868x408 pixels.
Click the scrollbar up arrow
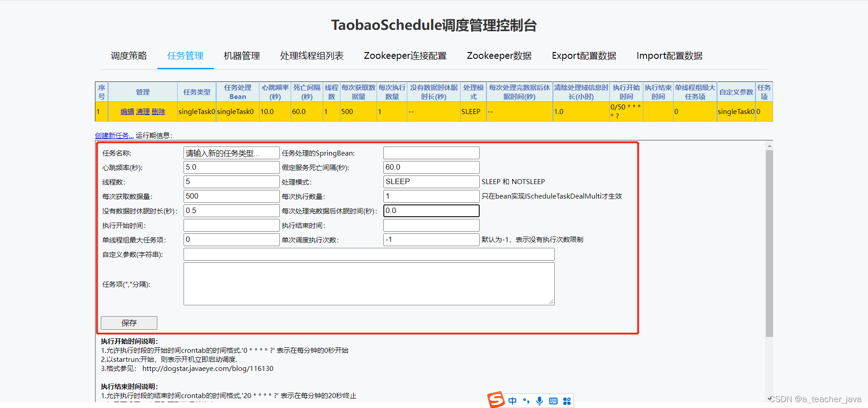[769, 146]
